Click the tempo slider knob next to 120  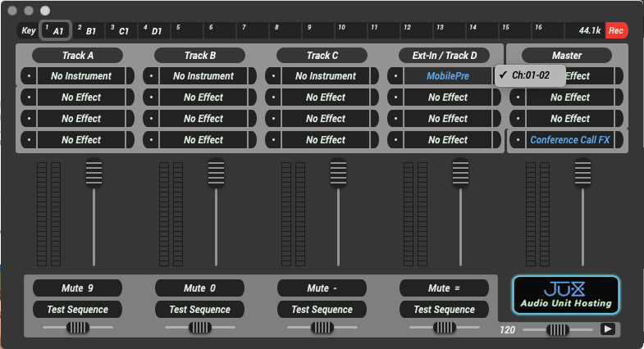tap(557, 329)
